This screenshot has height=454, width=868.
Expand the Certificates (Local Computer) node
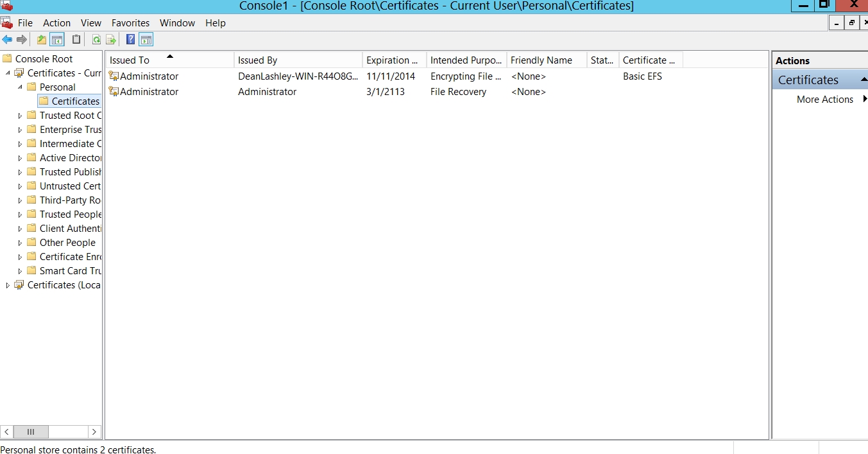tap(8, 285)
